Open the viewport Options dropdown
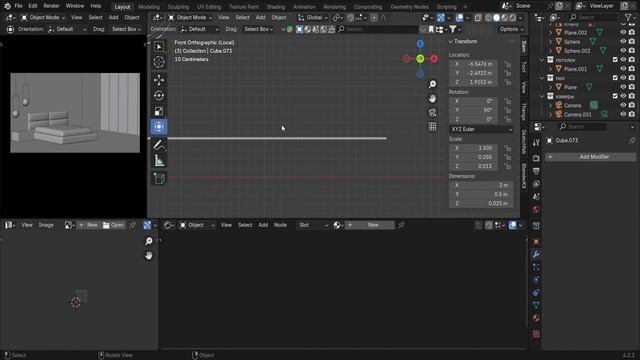The image size is (640, 360). click(511, 29)
